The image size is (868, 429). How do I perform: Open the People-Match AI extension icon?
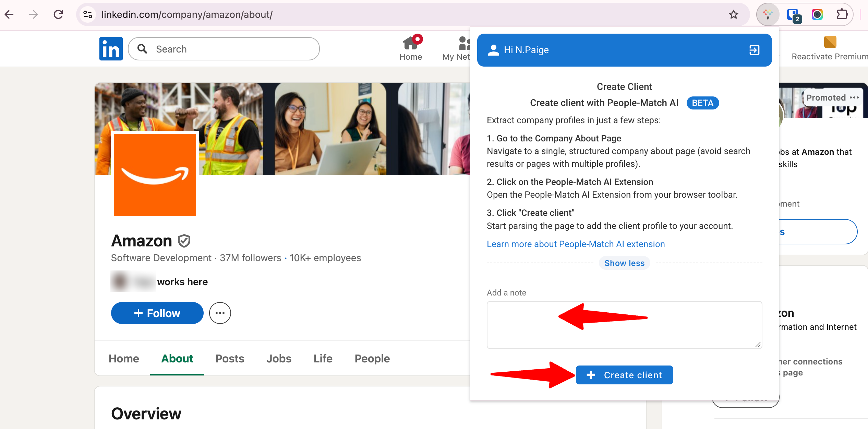(768, 14)
